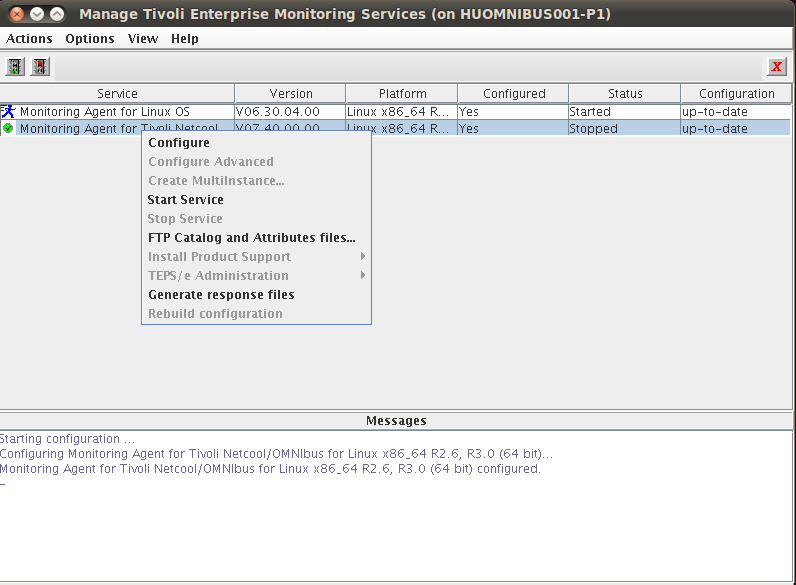Open the Help menu
This screenshot has height=585, width=796.
pos(185,39)
